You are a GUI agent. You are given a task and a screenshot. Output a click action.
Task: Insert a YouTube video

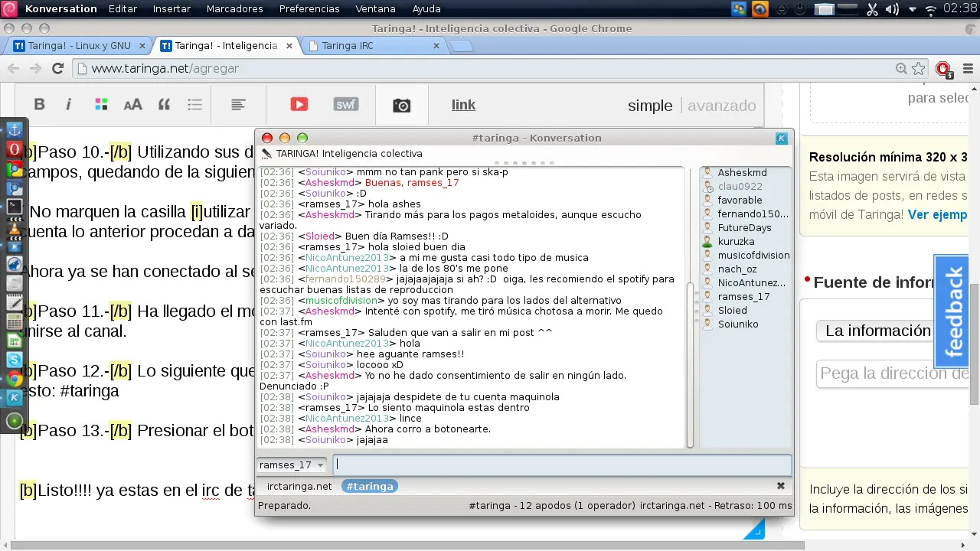(299, 105)
